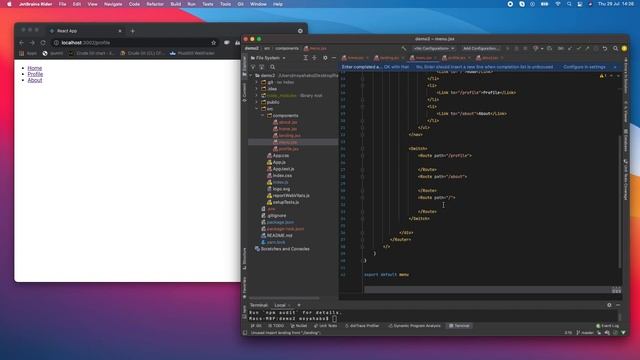Expand the public folder

(x=257, y=102)
